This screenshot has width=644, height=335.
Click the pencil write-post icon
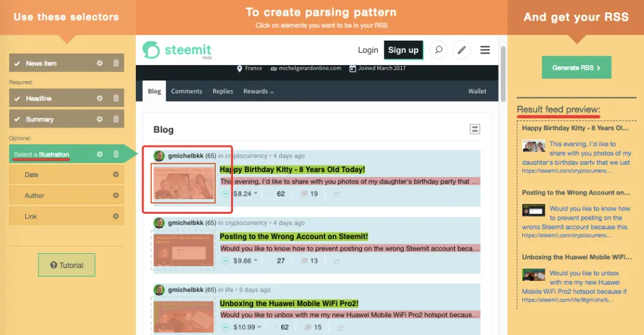[x=461, y=50]
